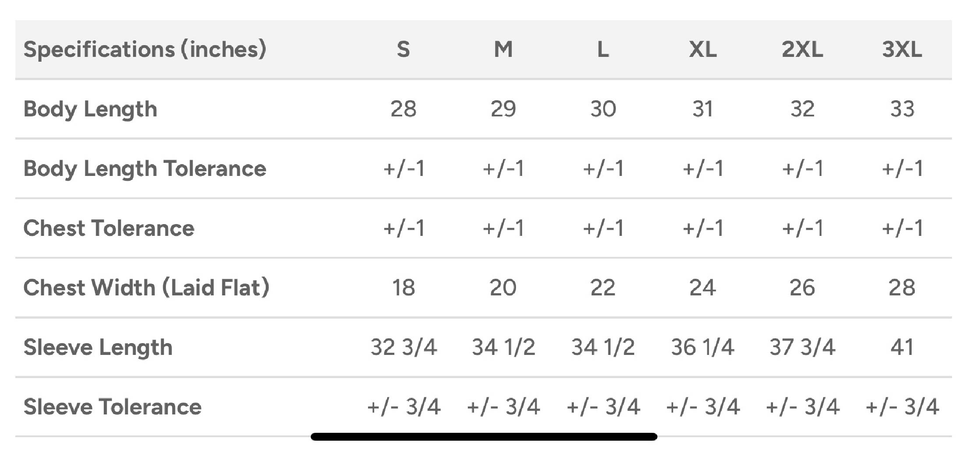
Task: Select the Body Length Tolerance row label
Action: click(x=145, y=168)
